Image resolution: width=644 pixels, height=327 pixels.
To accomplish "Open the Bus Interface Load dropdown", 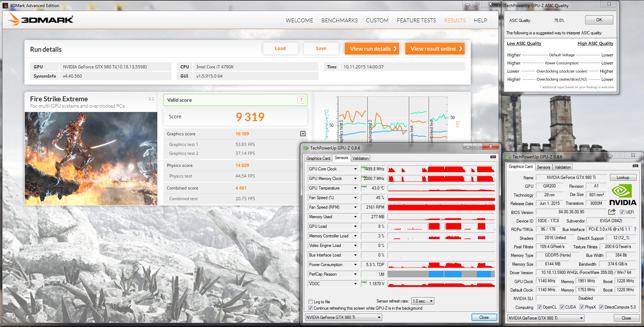I will (355, 255).
